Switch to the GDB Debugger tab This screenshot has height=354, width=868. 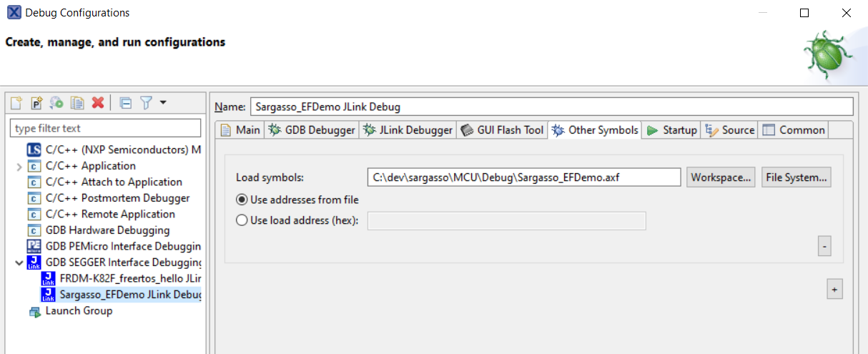[x=312, y=130]
